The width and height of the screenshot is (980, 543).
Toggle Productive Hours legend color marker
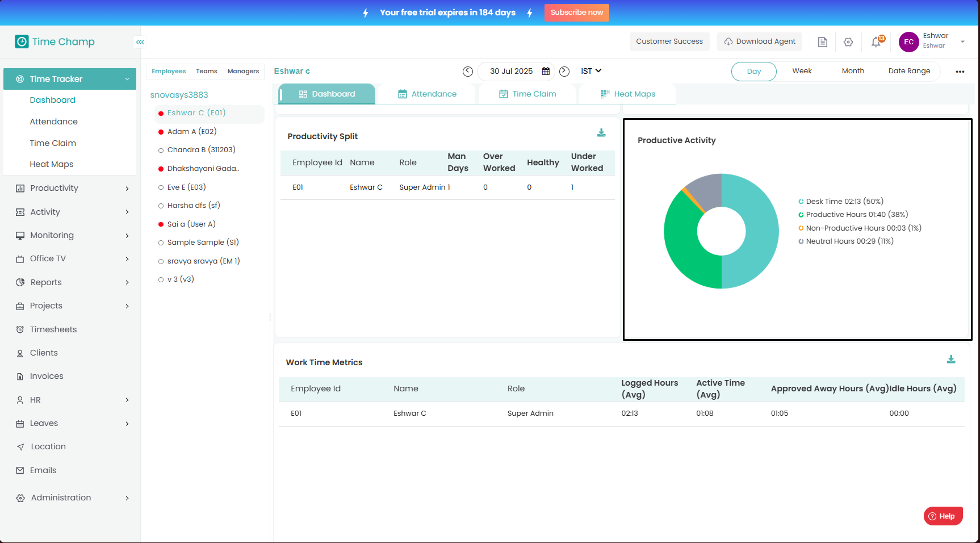click(x=801, y=215)
